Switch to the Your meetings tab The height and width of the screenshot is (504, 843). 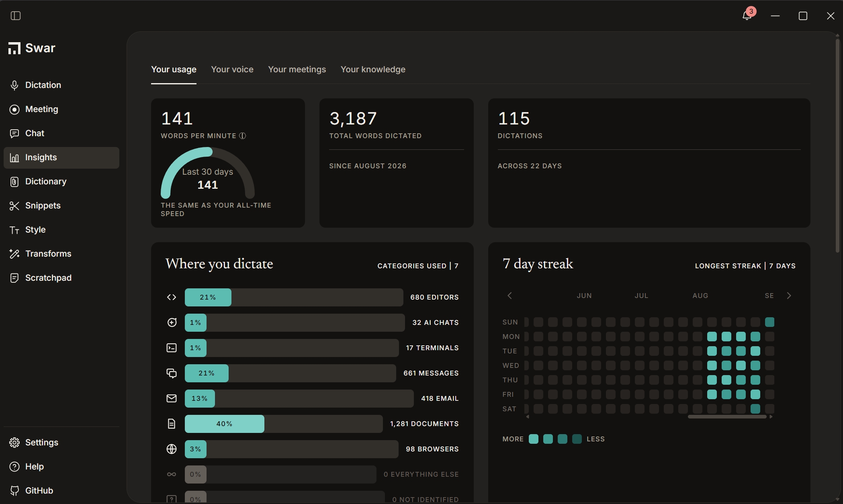(297, 69)
